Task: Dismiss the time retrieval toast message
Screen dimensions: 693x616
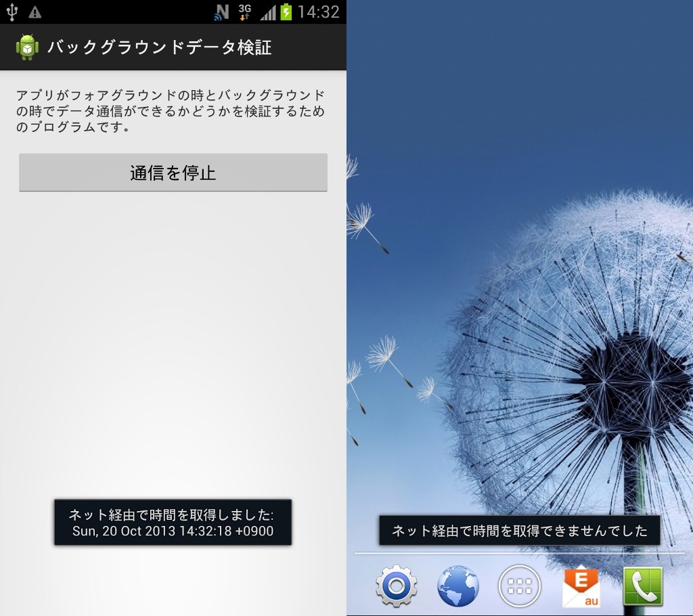Action: pos(173,522)
